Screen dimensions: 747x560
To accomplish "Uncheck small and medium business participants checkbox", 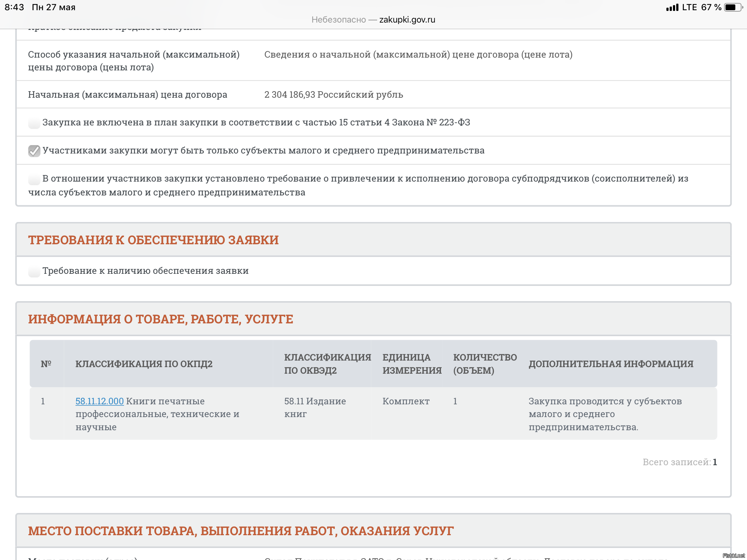I will point(34,151).
